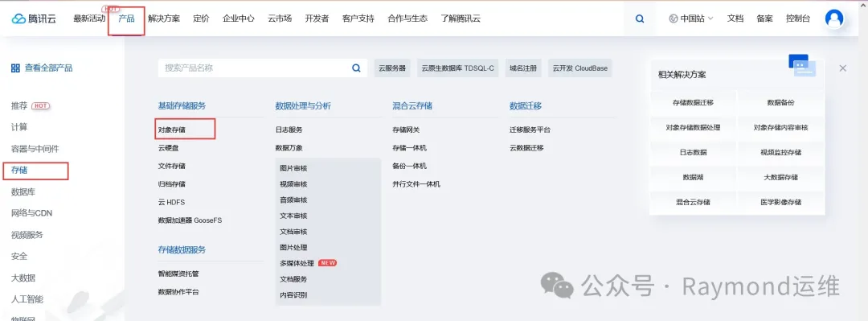The height and width of the screenshot is (321, 868).
Task: Open the 存储数据迁移 solution card
Action: click(x=693, y=102)
